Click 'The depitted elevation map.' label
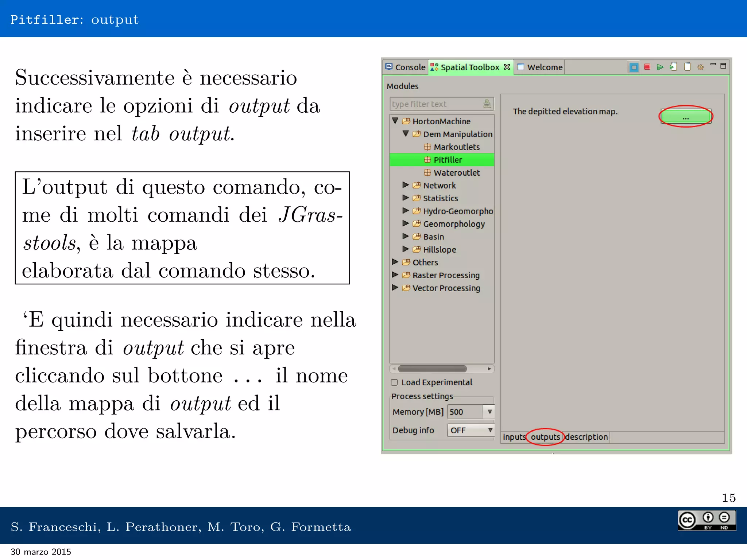747x560 pixels. (x=565, y=112)
